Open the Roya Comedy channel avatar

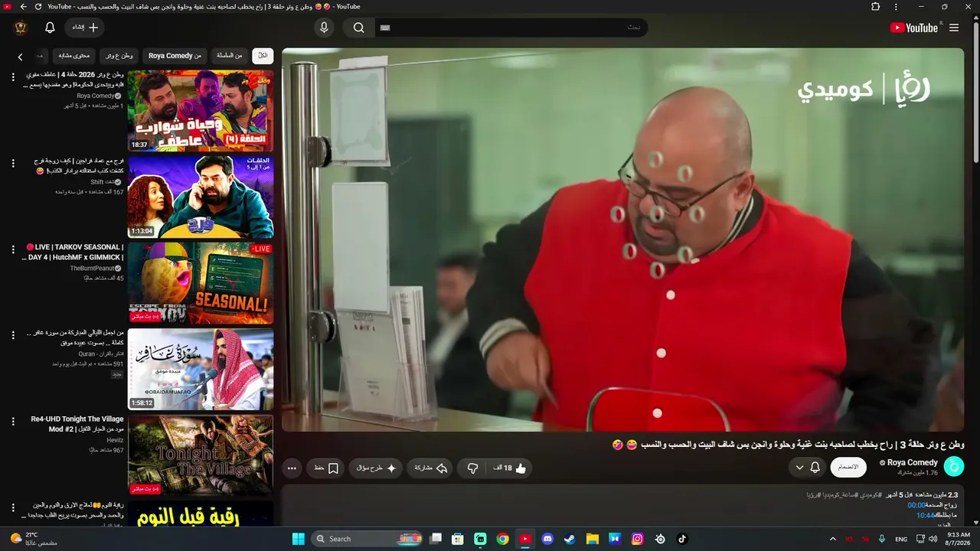954,466
